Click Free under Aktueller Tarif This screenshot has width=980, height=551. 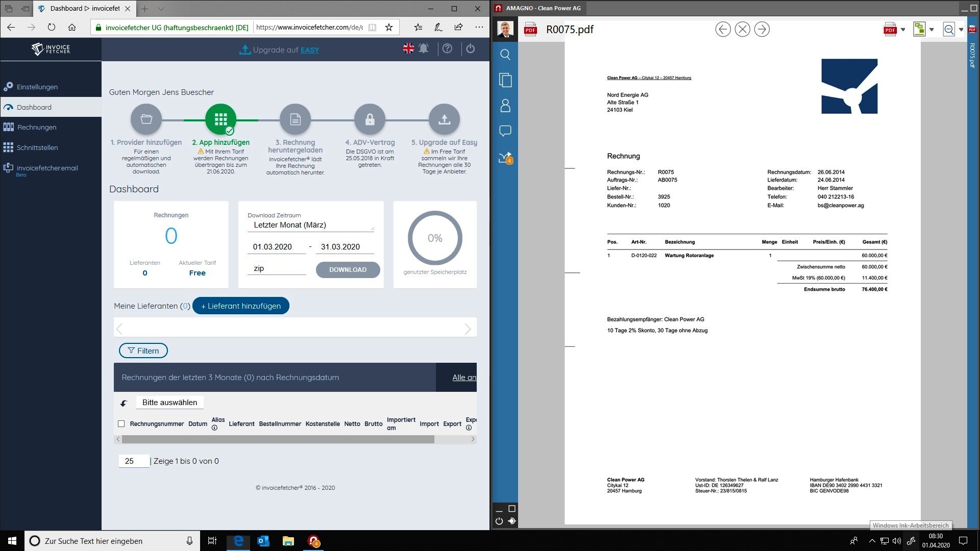(x=197, y=273)
